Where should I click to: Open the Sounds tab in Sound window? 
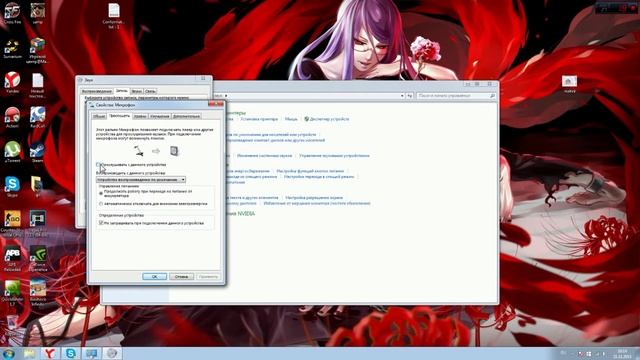pos(137,91)
